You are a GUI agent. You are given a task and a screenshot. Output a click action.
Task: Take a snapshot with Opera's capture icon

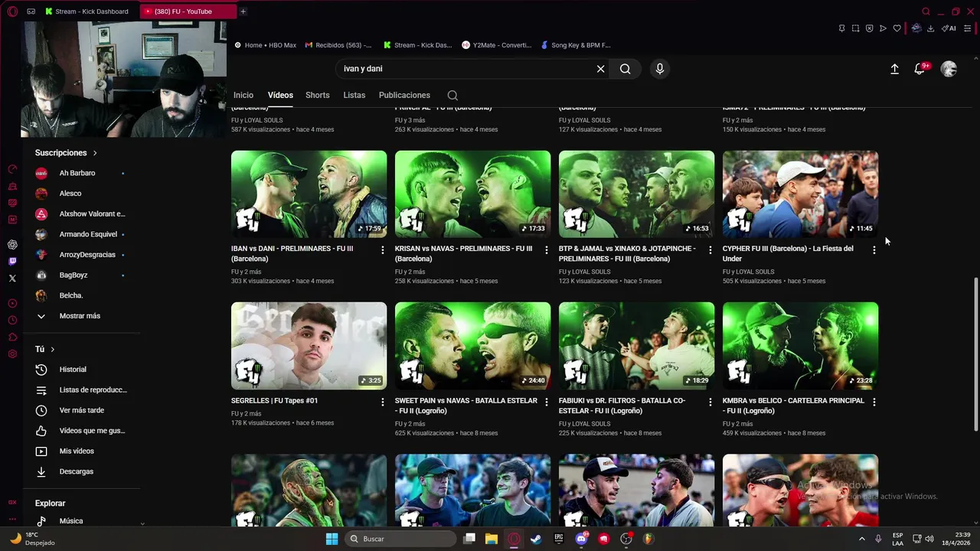(855, 28)
